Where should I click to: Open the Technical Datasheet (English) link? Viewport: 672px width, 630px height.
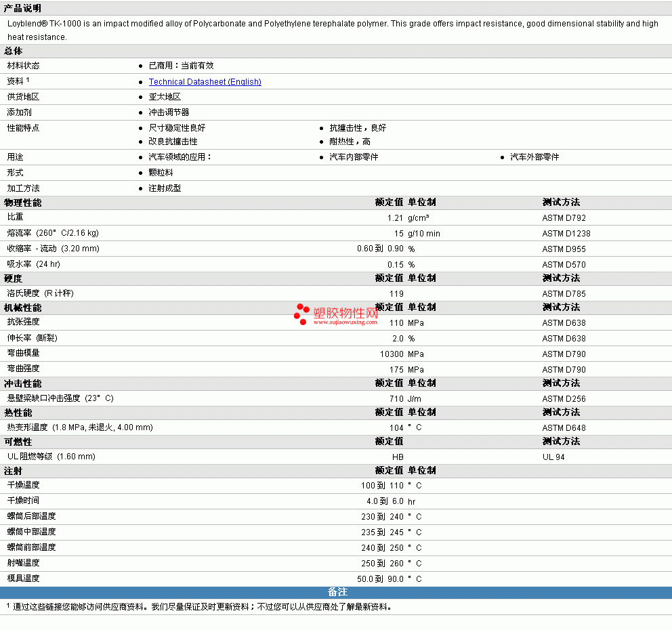pos(205,81)
